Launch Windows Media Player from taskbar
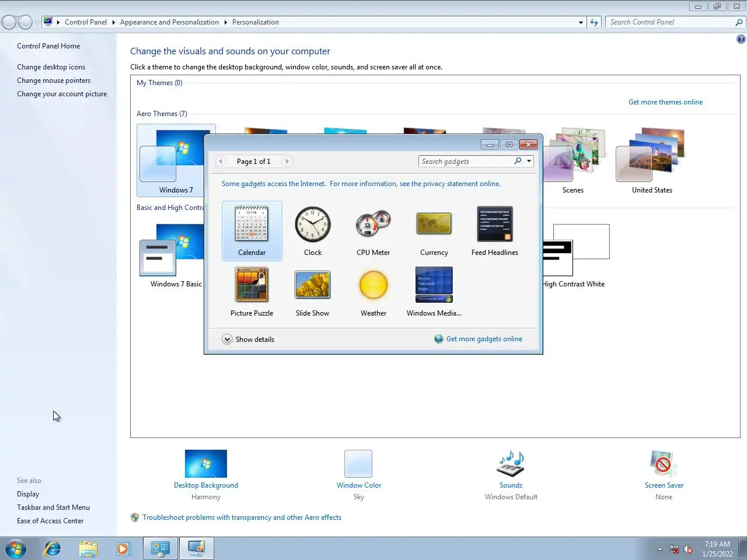The height and width of the screenshot is (560, 747). (x=123, y=548)
